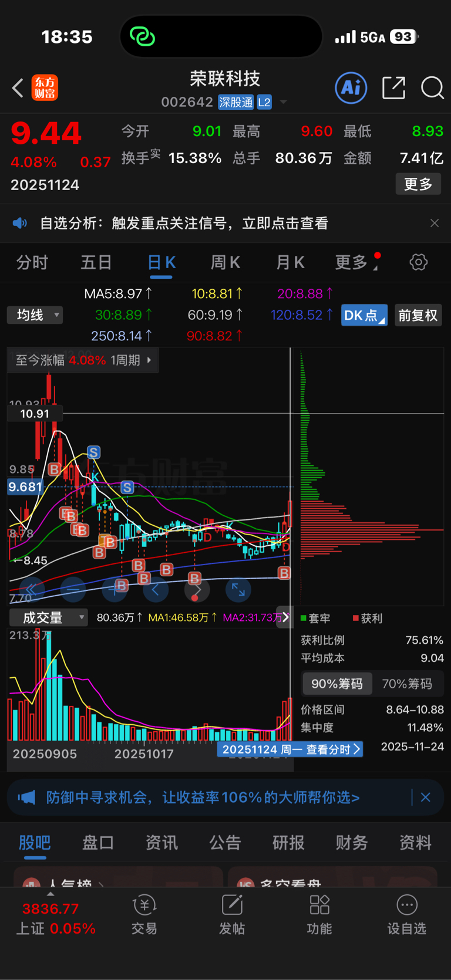
Task: Open the 成交量 indicator dropdown
Action: coord(49,617)
